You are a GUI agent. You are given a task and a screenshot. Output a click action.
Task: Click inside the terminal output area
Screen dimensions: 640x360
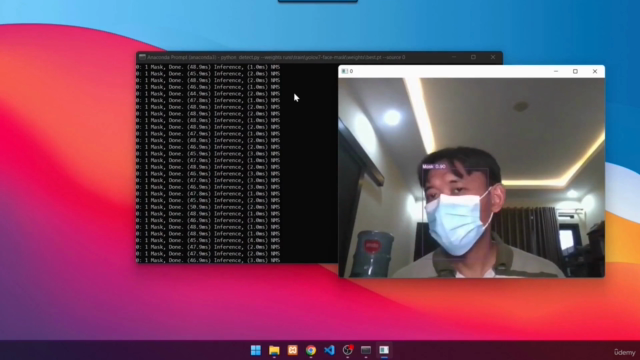[237, 163]
